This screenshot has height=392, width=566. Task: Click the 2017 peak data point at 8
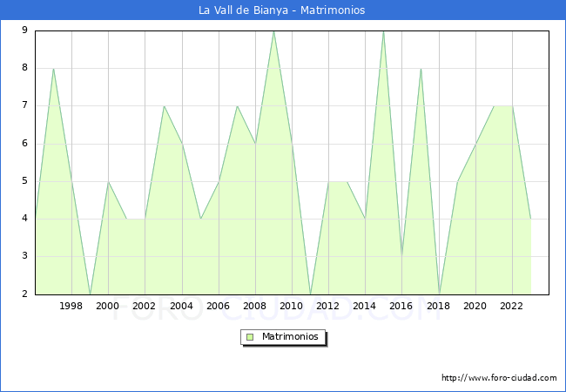[421, 69]
